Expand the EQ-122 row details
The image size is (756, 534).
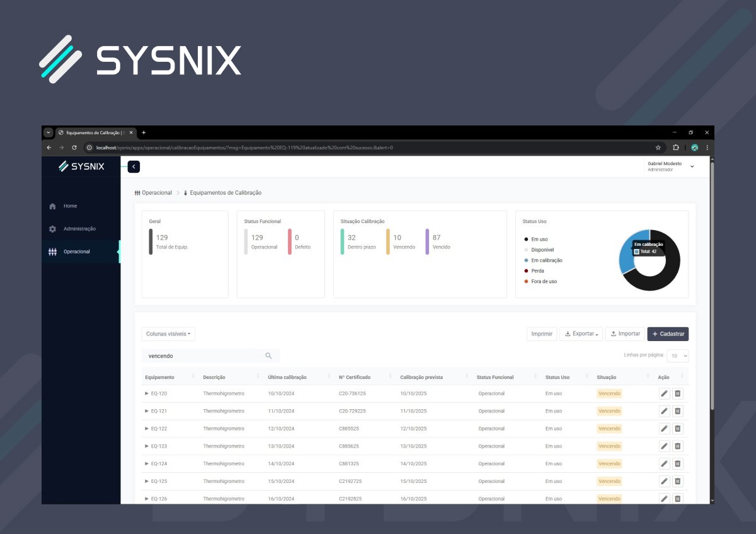(x=147, y=429)
